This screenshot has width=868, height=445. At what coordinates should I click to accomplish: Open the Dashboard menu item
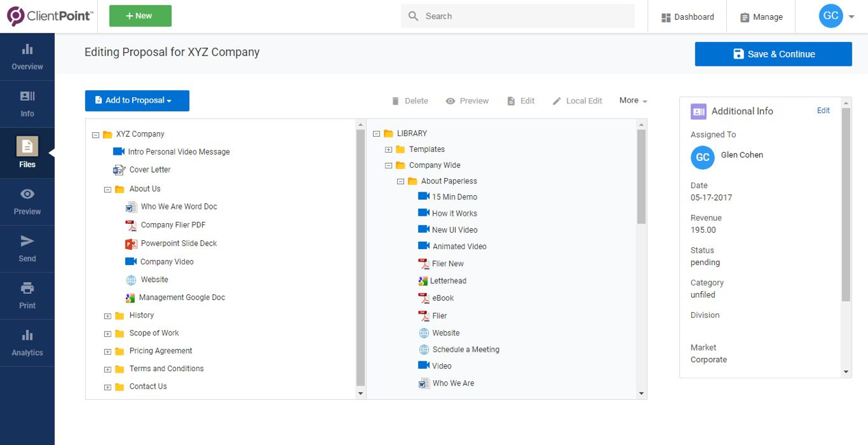(687, 17)
